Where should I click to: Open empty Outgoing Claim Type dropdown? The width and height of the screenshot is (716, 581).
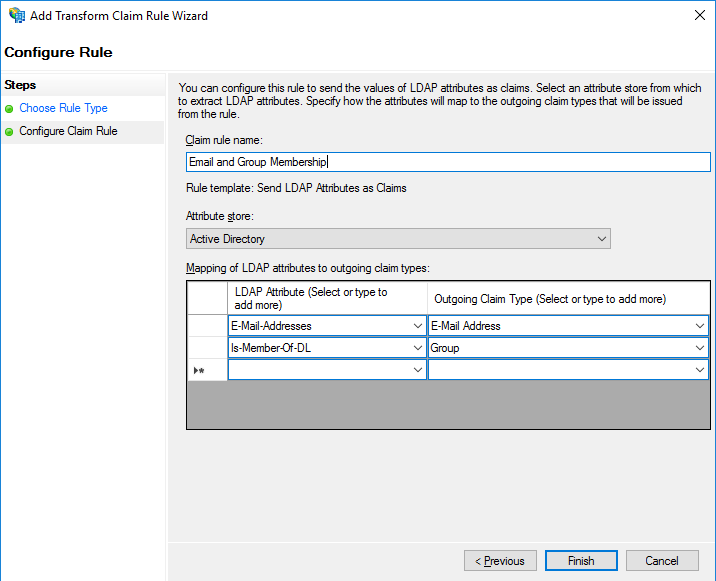pyautogui.click(x=699, y=370)
